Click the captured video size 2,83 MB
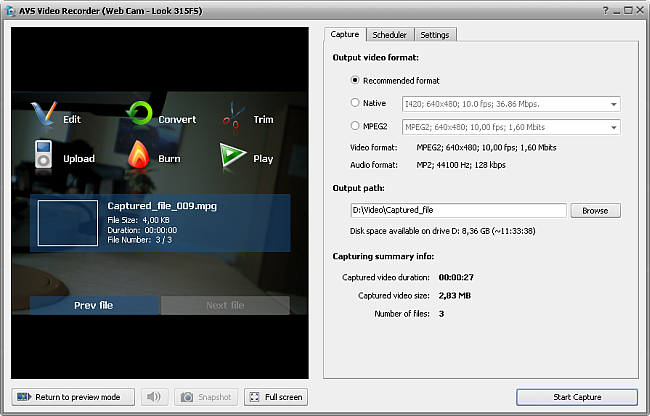Screen dimensions: 650x416 pos(455,295)
